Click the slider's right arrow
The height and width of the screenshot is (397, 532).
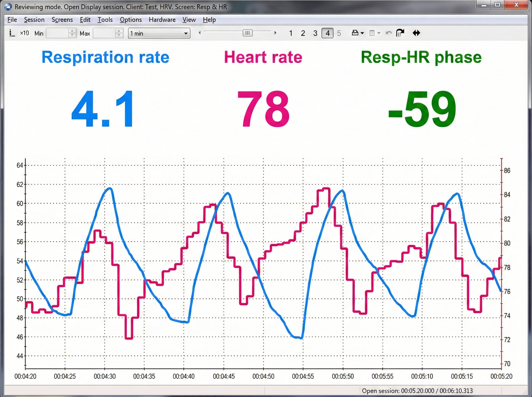pos(275,33)
